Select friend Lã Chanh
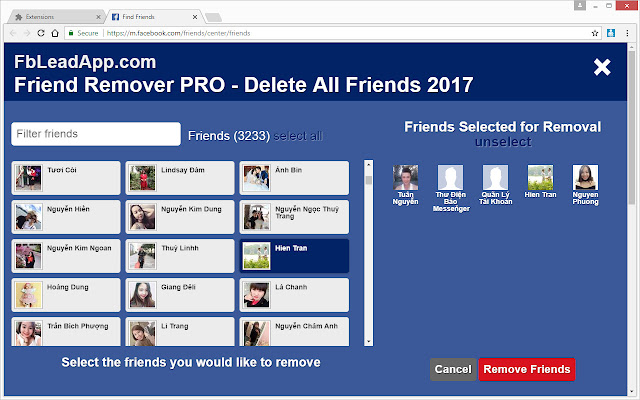The image size is (640, 400). pos(294,295)
